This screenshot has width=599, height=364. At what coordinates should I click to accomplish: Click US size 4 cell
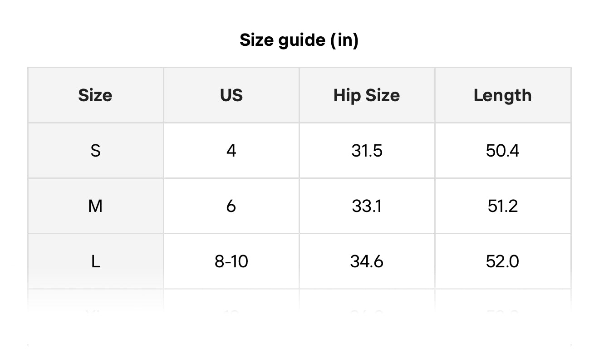(x=231, y=150)
